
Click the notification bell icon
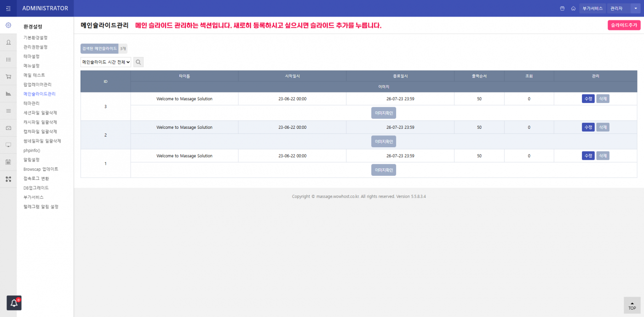point(14,303)
